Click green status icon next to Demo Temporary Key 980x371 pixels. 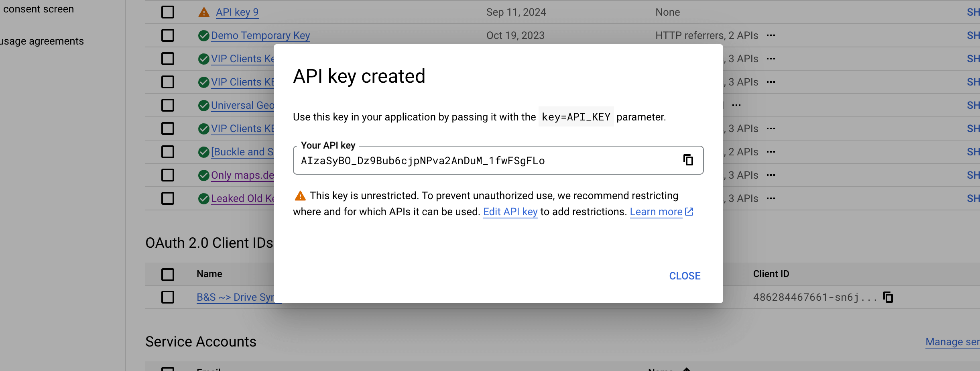pos(204,35)
